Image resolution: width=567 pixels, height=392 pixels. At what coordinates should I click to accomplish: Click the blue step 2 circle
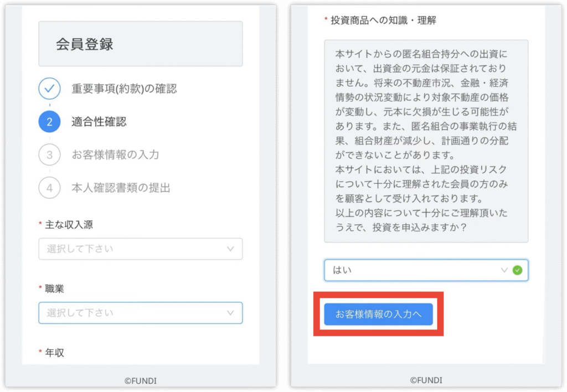(x=49, y=121)
